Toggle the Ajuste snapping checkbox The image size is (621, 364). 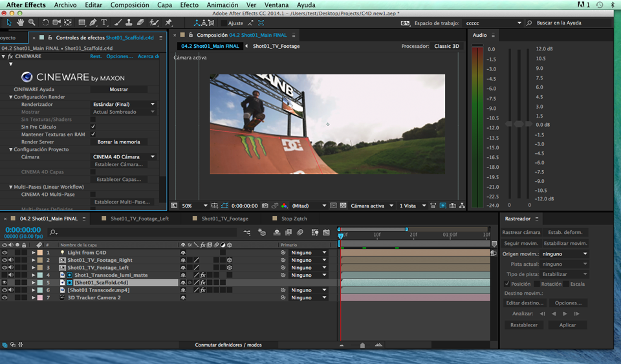pyautogui.click(x=224, y=23)
